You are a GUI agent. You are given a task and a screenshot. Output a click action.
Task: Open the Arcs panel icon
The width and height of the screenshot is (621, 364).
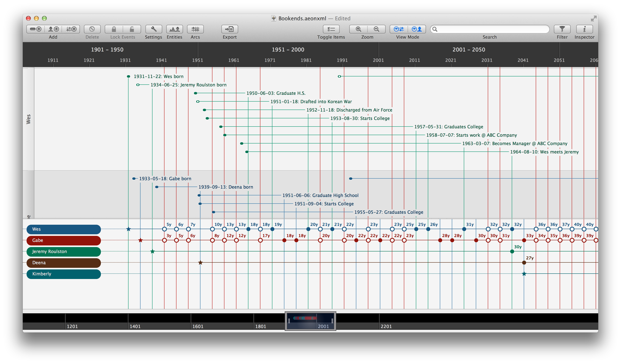195,29
